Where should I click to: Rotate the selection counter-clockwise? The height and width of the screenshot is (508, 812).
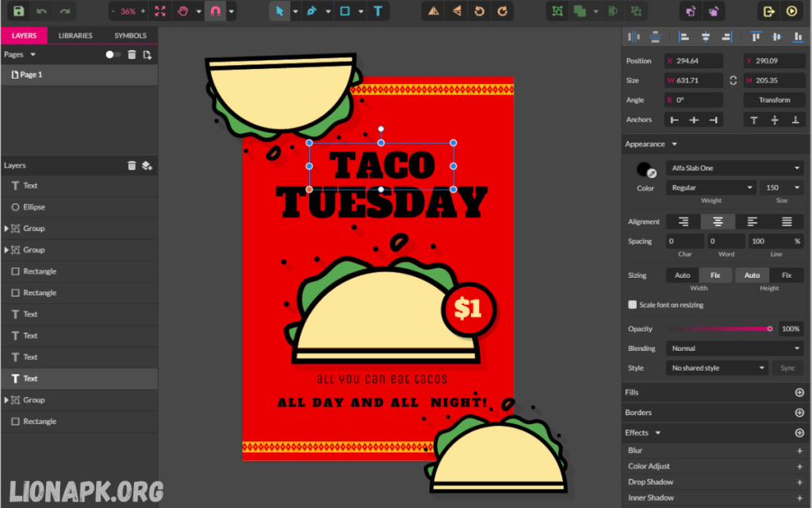pyautogui.click(x=480, y=11)
